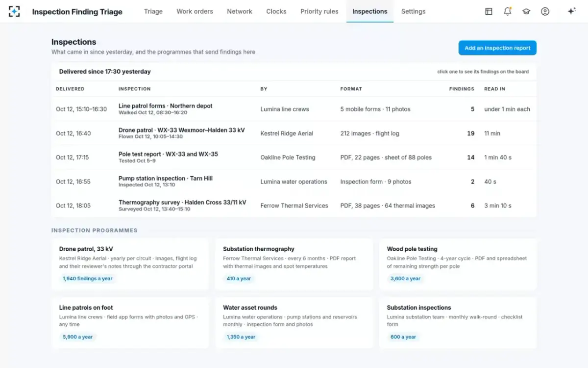Open the Water asset rounds card
This screenshot has width=588, height=368.
(x=294, y=323)
